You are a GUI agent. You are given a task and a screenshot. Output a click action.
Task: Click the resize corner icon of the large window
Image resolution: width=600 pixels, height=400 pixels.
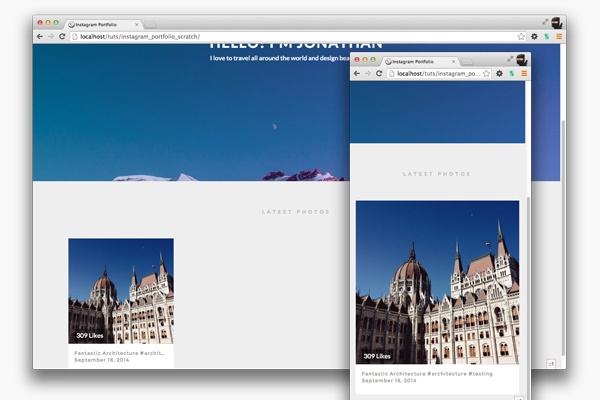pyautogui.click(x=551, y=364)
